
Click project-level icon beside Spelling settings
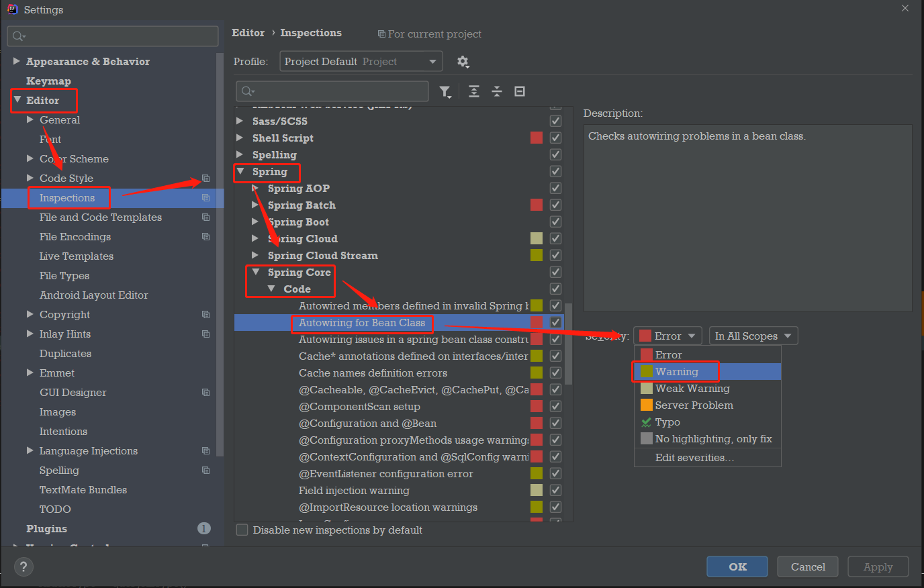point(205,471)
